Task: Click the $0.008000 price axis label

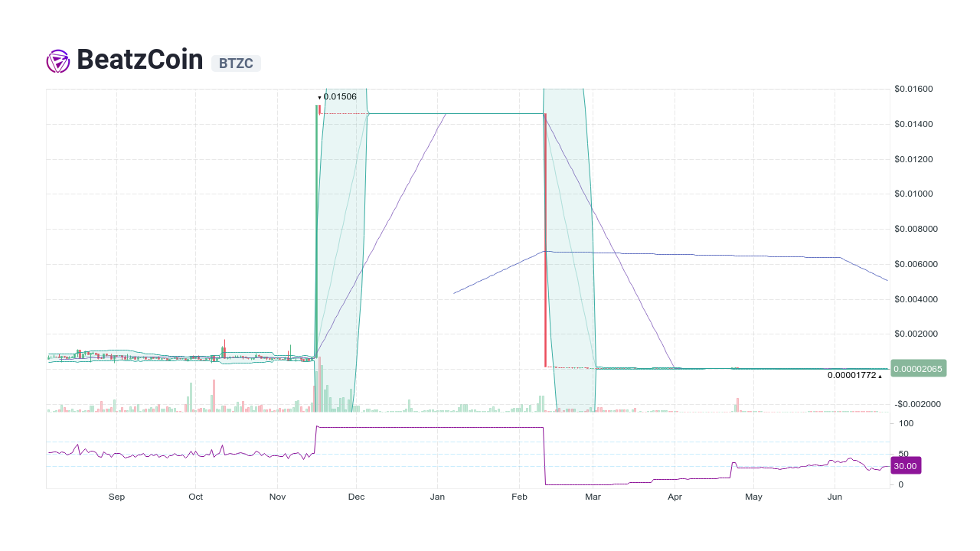Action: point(916,229)
